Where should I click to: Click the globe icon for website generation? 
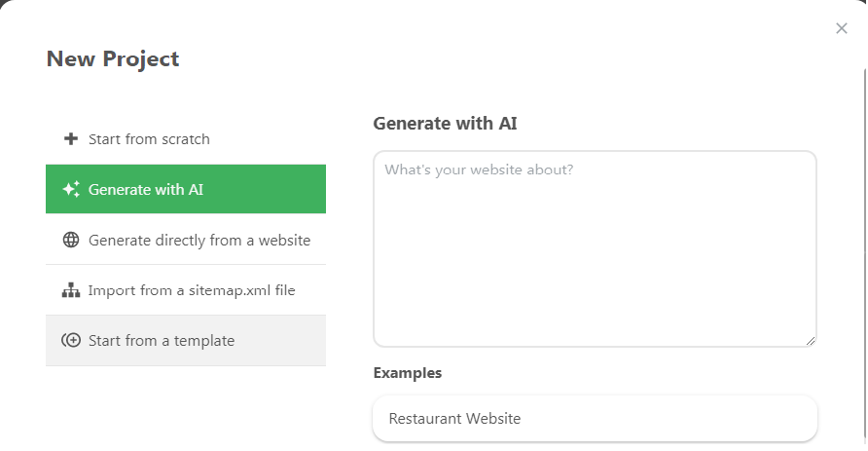(x=71, y=241)
